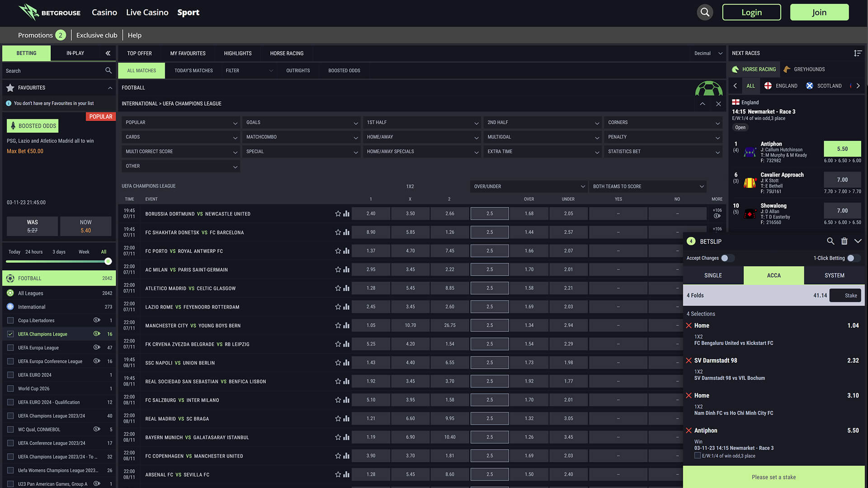
Task: Click the betslip search icon
Action: [830, 241]
